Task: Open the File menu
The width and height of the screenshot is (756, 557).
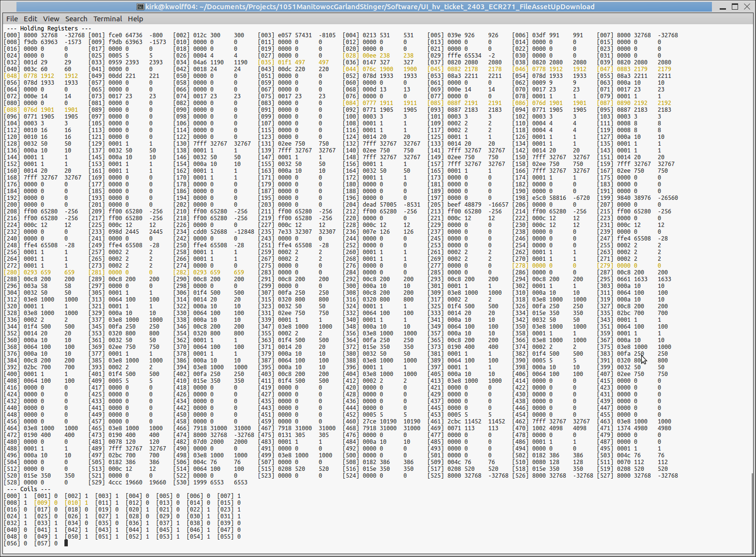Action: 12,19
